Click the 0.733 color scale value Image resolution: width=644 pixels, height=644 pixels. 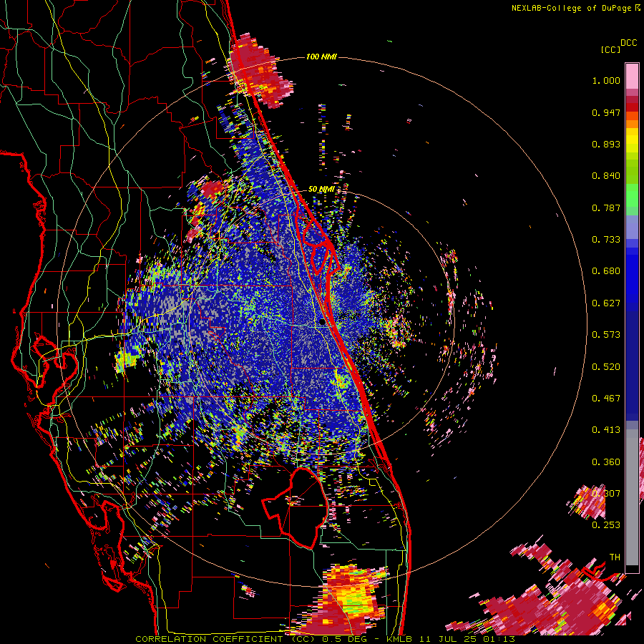pos(606,240)
